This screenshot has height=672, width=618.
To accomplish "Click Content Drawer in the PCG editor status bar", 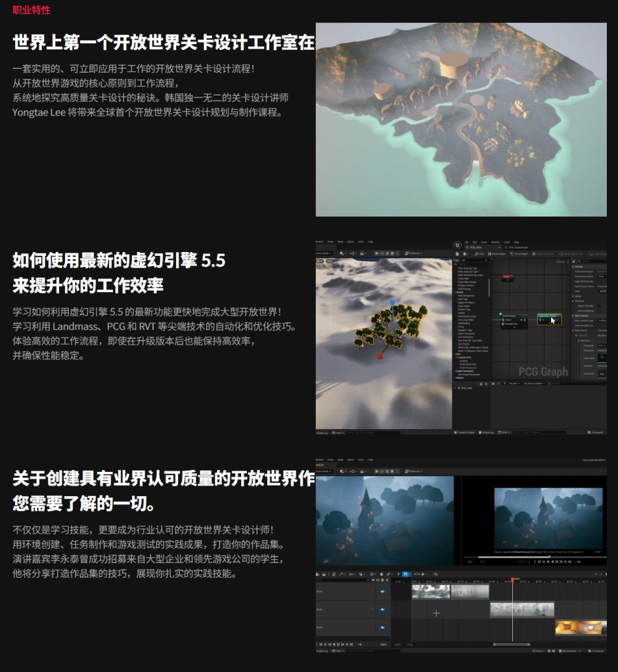I will click(466, 432).
